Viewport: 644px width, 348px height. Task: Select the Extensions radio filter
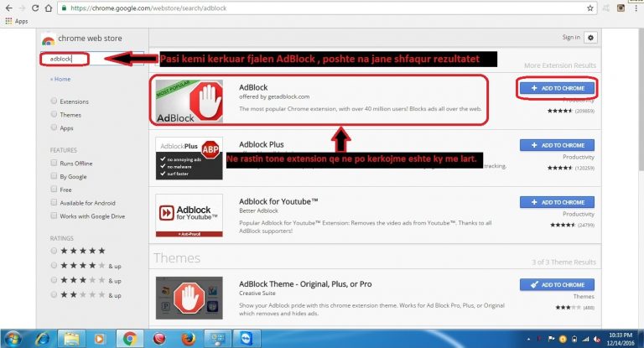pyautogui.click(x=54, y=101)
